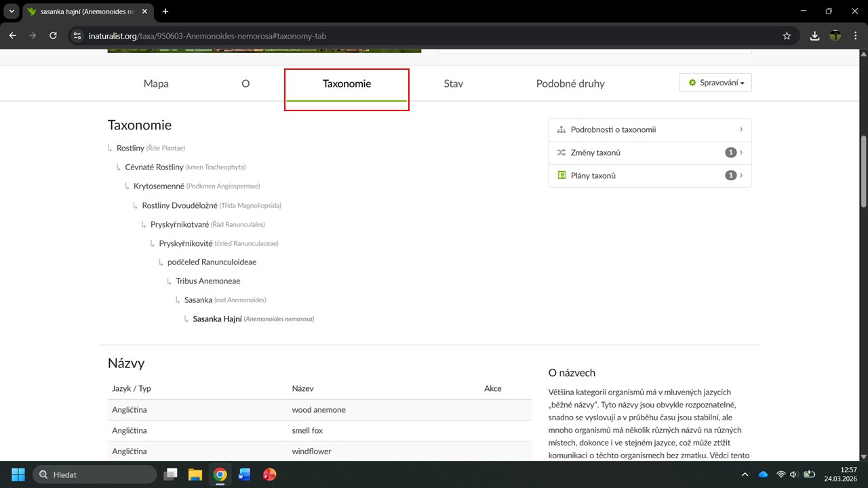Click the browser back arrow

coord(12,36)
